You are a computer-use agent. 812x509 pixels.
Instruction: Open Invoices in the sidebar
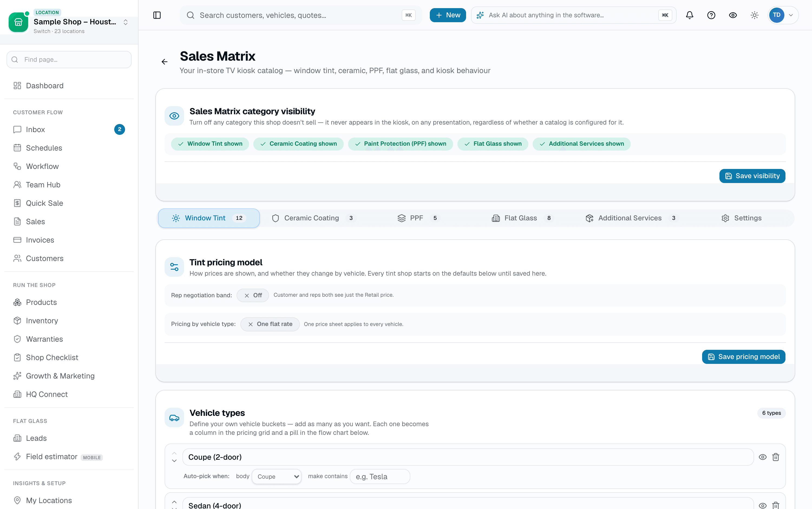(69, 240)
